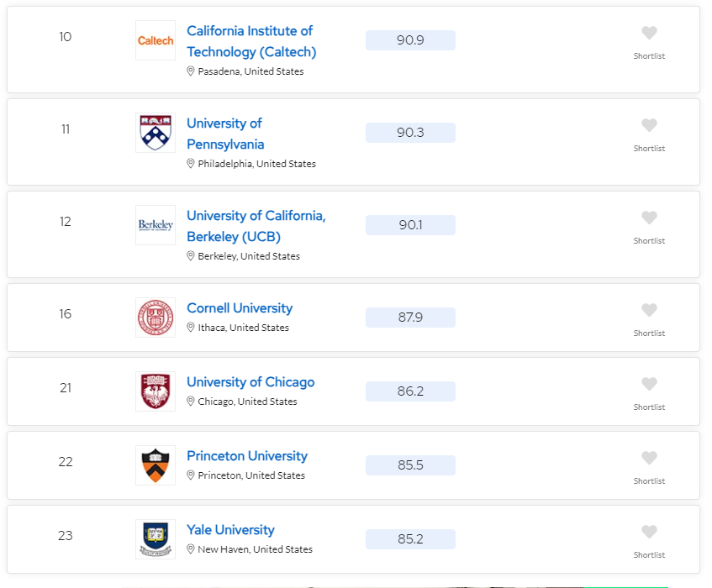Follow the Yale University title link
712x588 pixels.
click(230, 530)
